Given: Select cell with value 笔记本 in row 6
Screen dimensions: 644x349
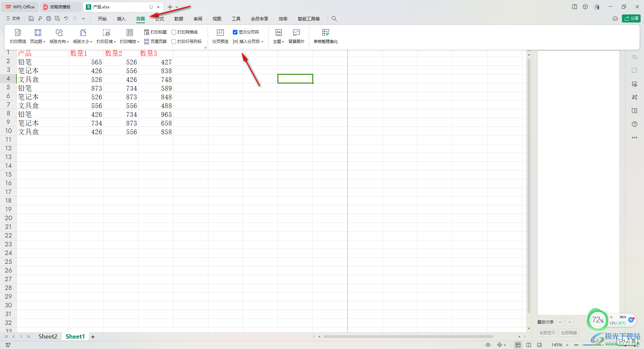Looking at the screenshot, I should [x=43, y=97].
